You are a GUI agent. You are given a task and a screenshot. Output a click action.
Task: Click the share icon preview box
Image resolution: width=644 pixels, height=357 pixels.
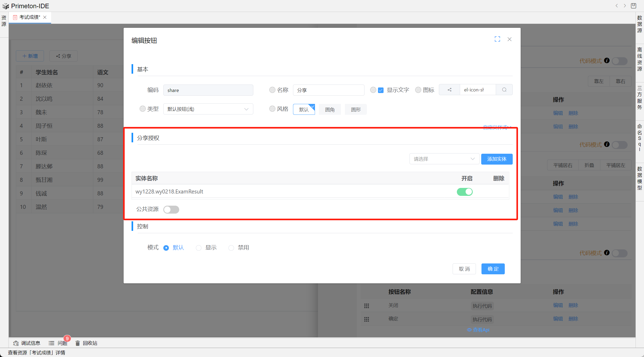click(449, 90)
